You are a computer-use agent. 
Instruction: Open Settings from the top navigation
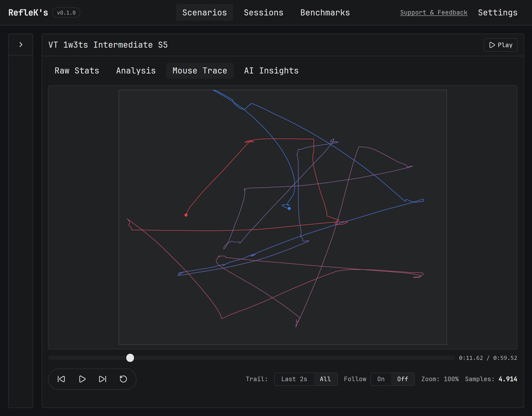click(x=497, y=12)
